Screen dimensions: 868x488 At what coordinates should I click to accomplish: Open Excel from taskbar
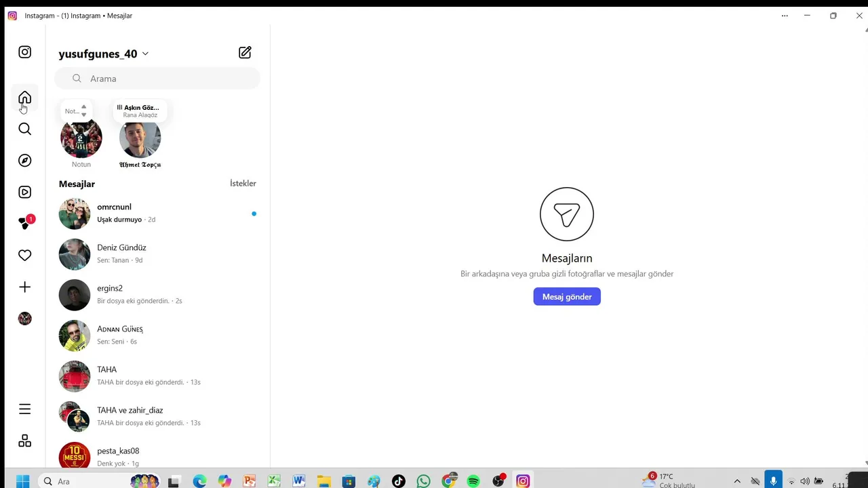pos(274,481)
